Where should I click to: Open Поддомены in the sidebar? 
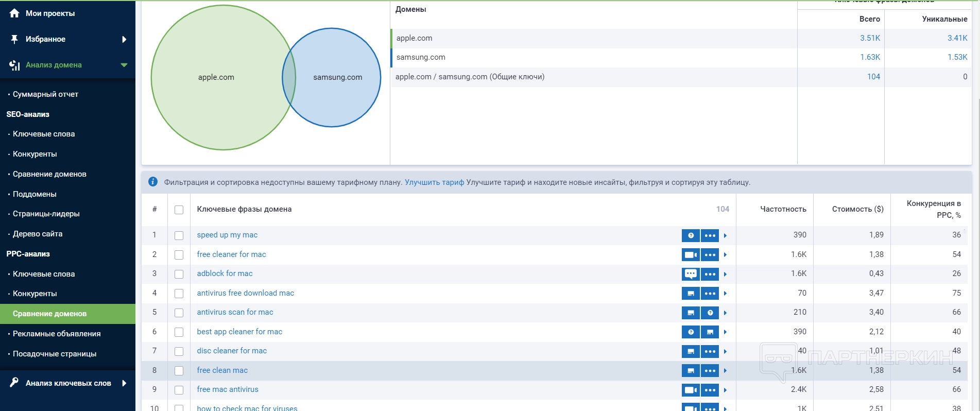tap(35, 194)
